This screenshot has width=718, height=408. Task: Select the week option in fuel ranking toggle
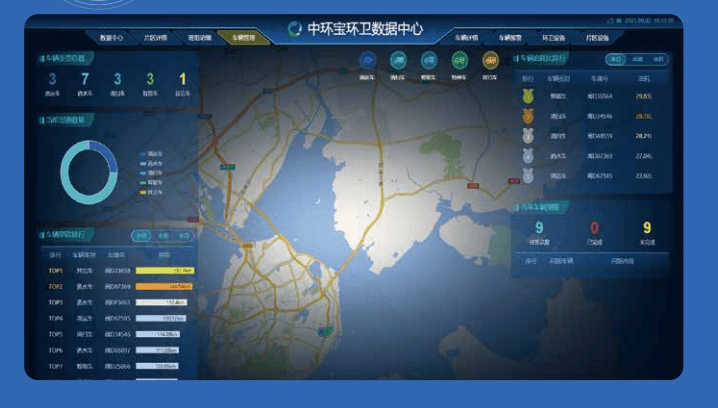pyautogui.click(x=637, y=59)
